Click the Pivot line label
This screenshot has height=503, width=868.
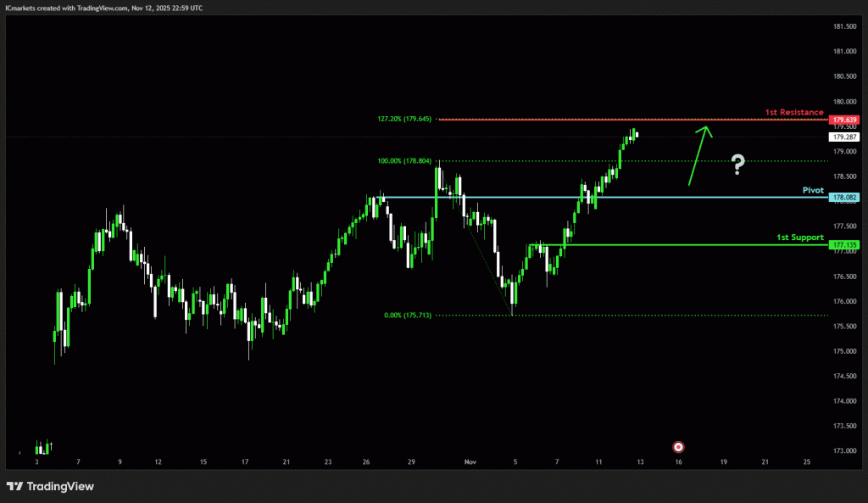[812, 190]
